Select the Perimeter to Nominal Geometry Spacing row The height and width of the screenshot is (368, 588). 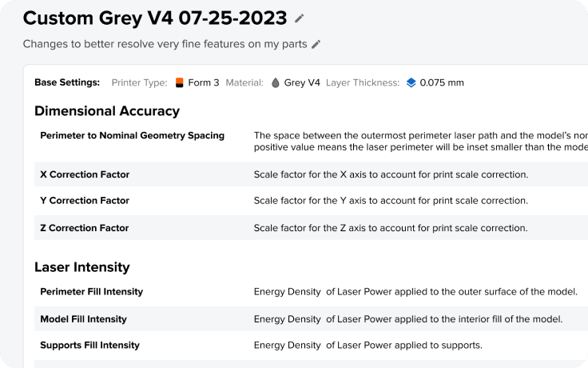point(312,141)
